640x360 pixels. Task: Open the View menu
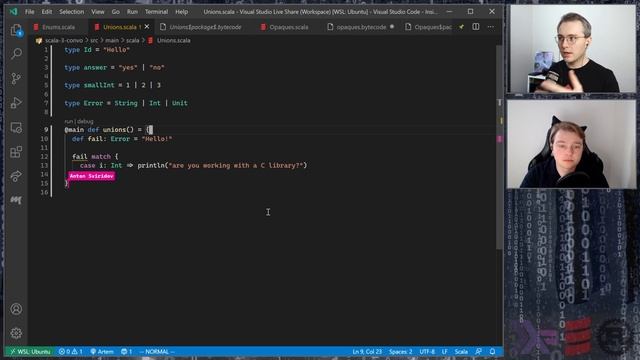point(98,12)
